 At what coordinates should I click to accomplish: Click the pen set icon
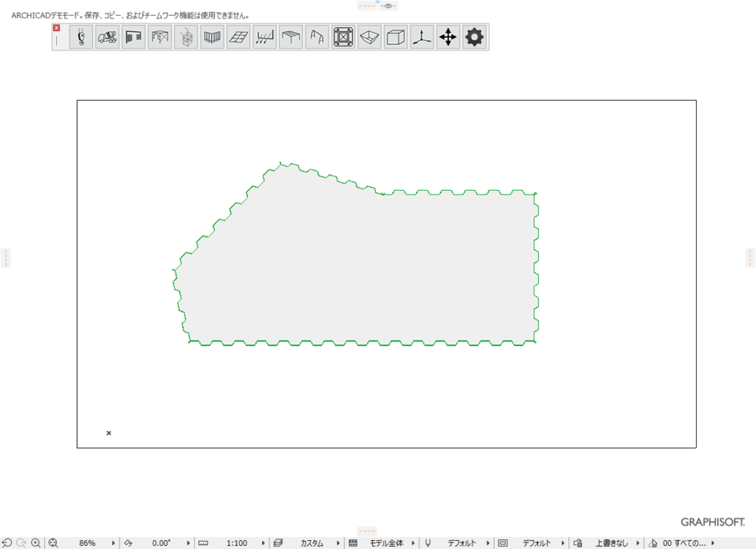click(428, 543)
